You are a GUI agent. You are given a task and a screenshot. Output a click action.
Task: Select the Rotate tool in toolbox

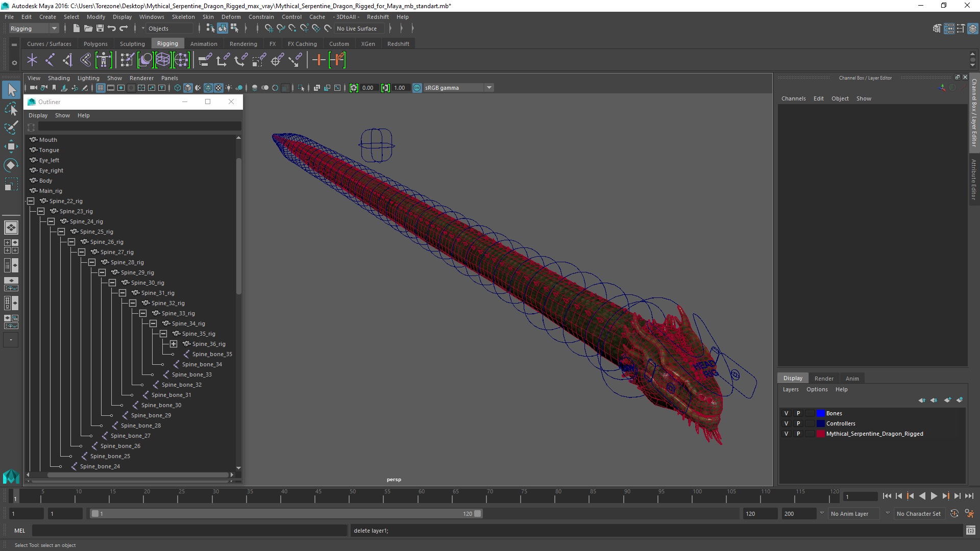tap(11, 165)
